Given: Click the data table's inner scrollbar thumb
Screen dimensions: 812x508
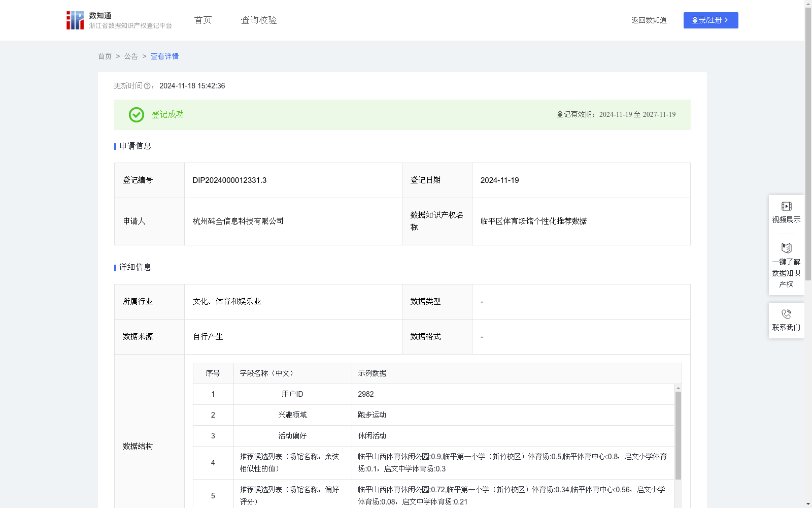Looking at the screenshot, I should (678, 435).
